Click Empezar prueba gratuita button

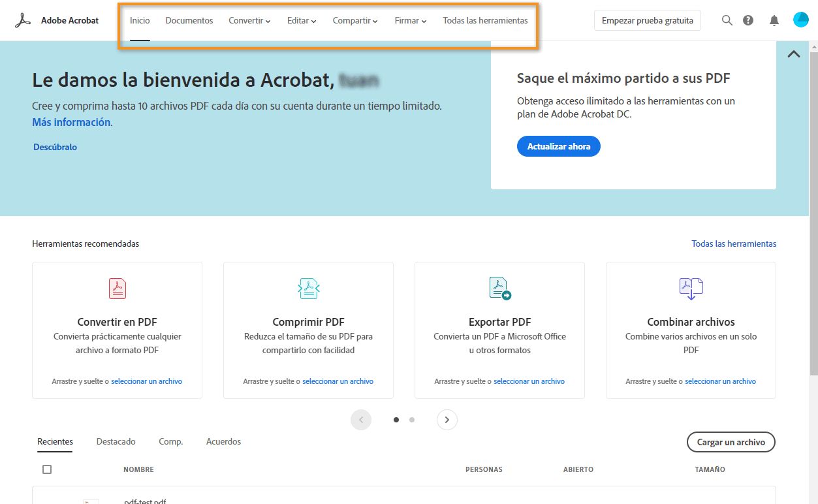[648, 20]
